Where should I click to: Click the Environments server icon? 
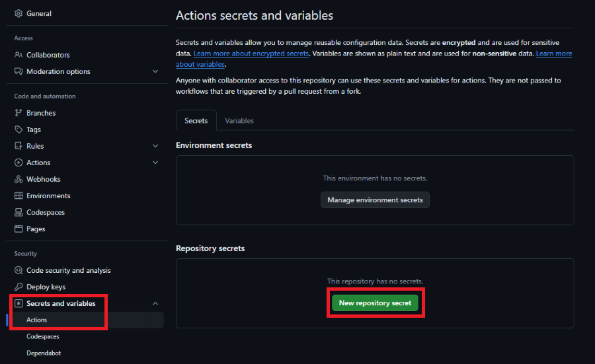pos(19,196)
